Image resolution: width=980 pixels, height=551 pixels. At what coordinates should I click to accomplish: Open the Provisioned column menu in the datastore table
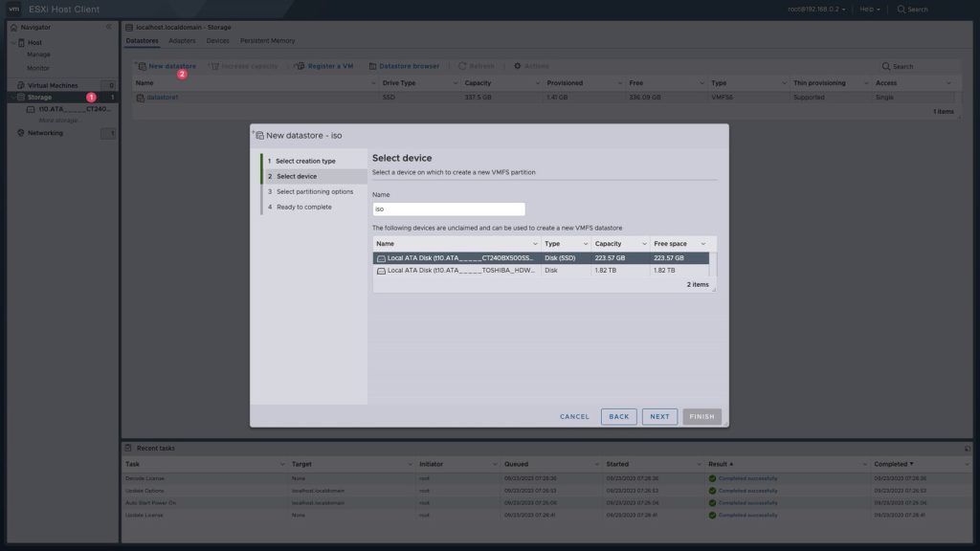coord(619,83)
